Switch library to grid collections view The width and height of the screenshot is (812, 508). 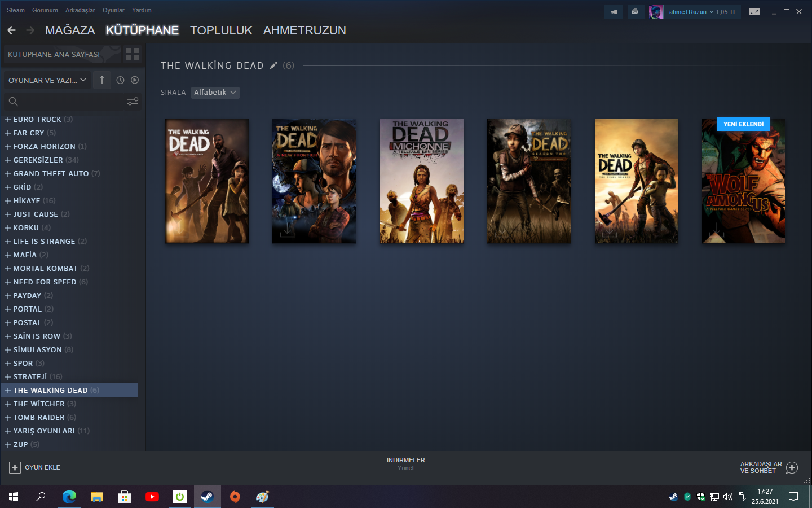pos(133,54)
